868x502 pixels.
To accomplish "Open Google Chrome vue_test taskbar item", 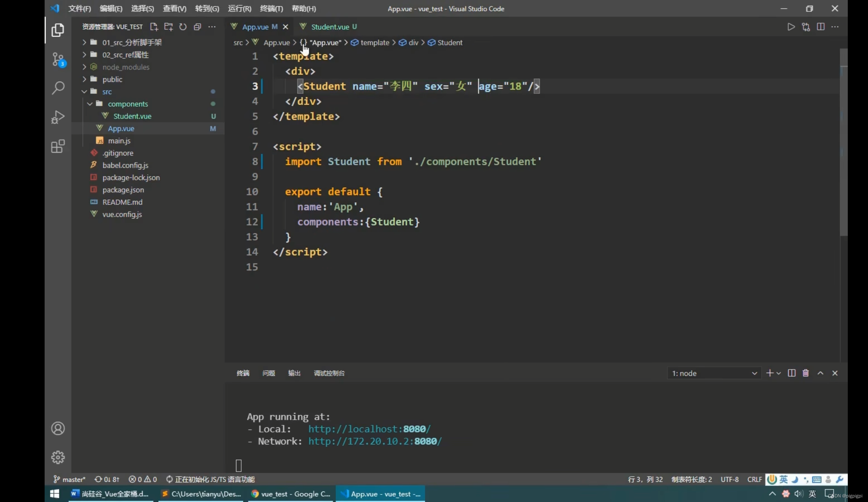I will (291, 494).
